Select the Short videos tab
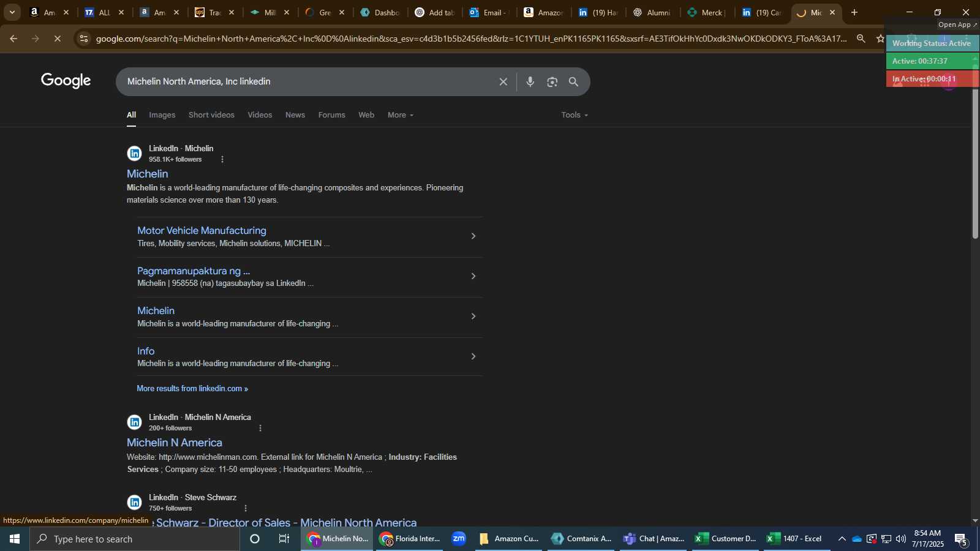This screenshot has height=551, width=980. click(x=211, y=115)
